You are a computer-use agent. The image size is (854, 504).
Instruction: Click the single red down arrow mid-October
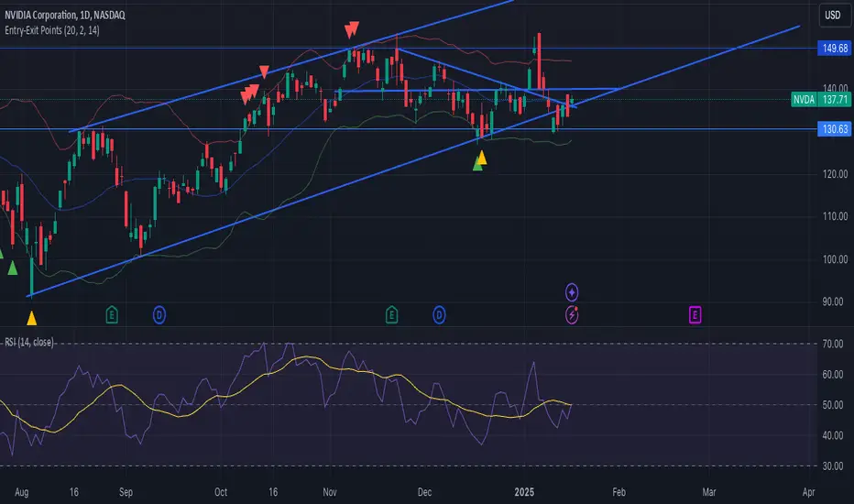coord(264,71)
